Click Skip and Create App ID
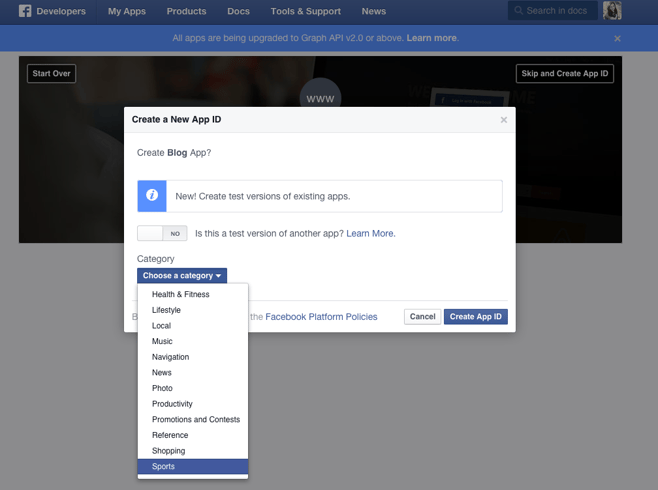The image size is (658, 490). [x=564, y=73]
